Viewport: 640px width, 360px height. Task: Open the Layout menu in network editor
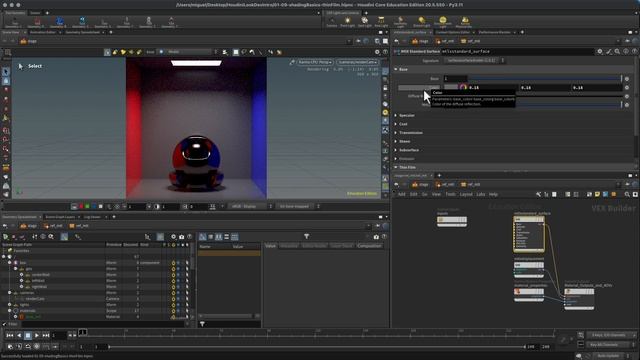coord(466,194)
